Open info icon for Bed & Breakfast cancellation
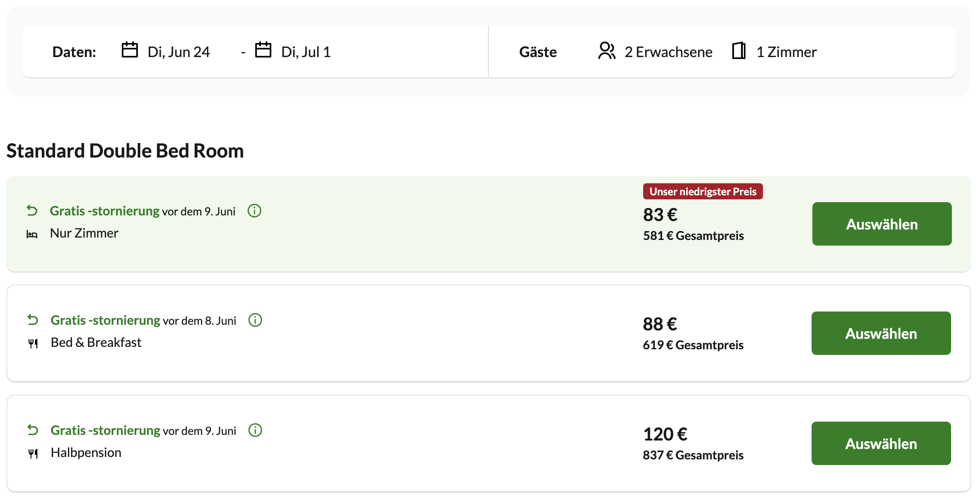 click(255, 320)
